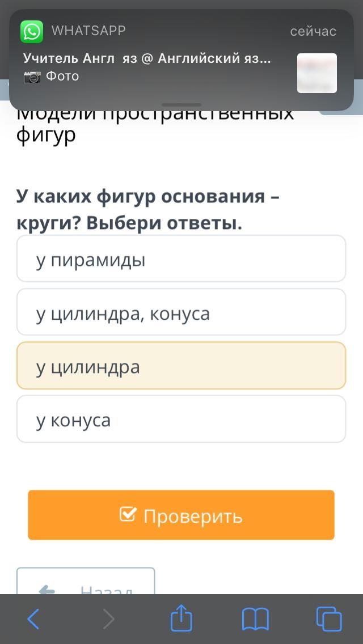Open the message from Учитель Англ яз

(147, 58)
